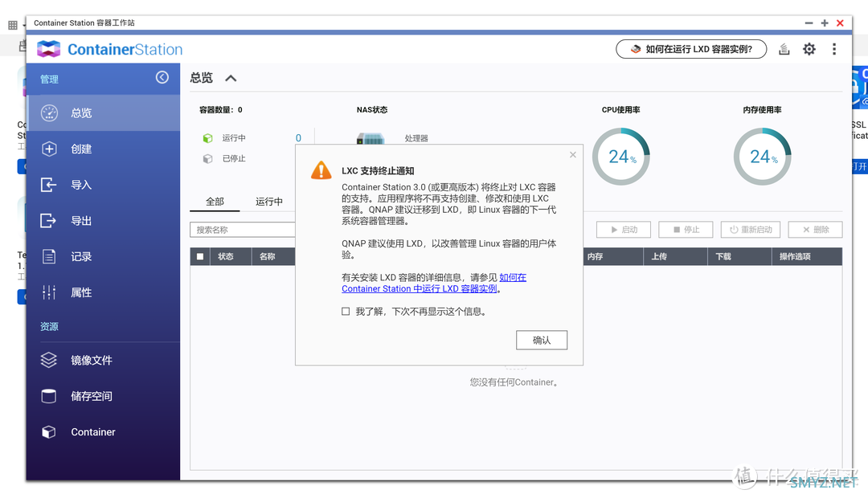Close the Container Station window
Screen dimensions: 868x498
[x=840, y=22]
